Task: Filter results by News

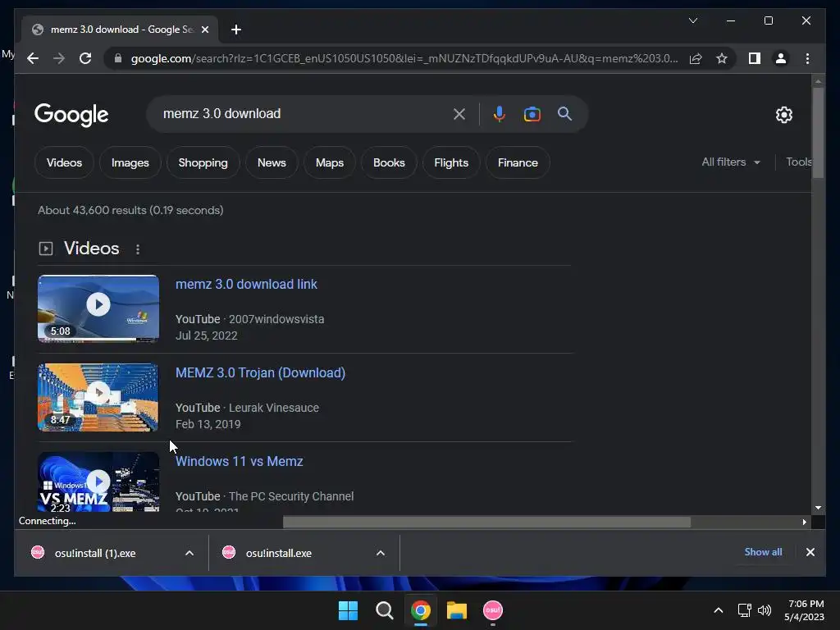Action: pyautogui.click(x=272, y=162)
